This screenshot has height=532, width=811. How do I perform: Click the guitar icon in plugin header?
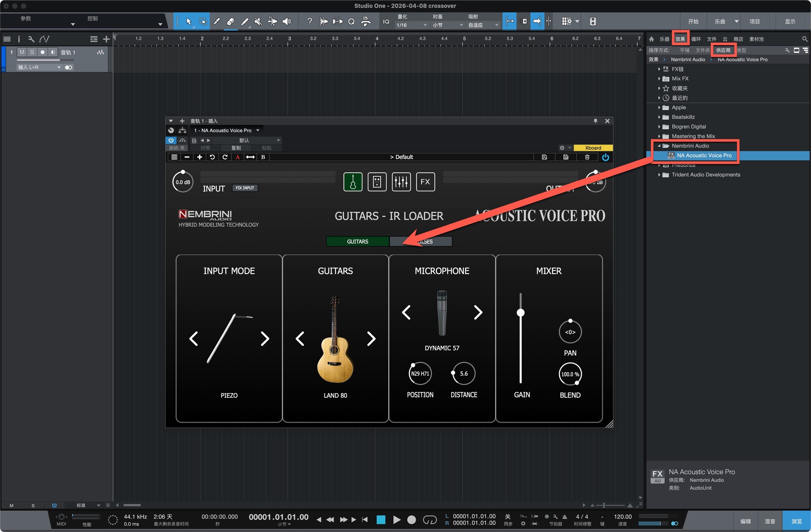pyautogui.click(x=353, y=182)
